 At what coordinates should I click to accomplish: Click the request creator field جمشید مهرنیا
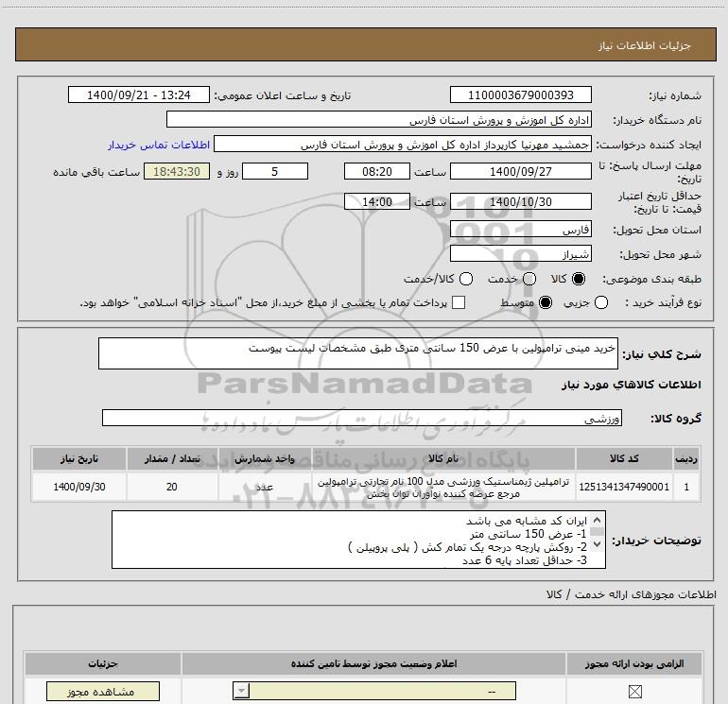[403, 145]
